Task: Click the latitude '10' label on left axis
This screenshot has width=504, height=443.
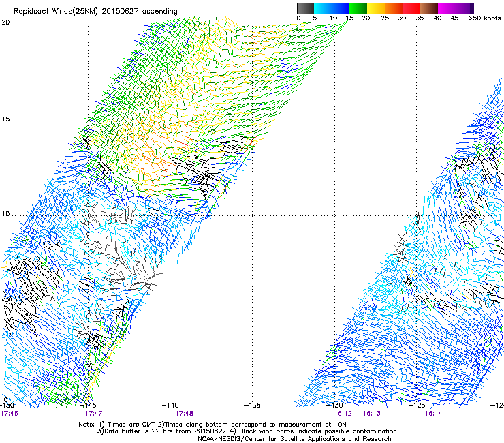Action: (x=5, y=214)
